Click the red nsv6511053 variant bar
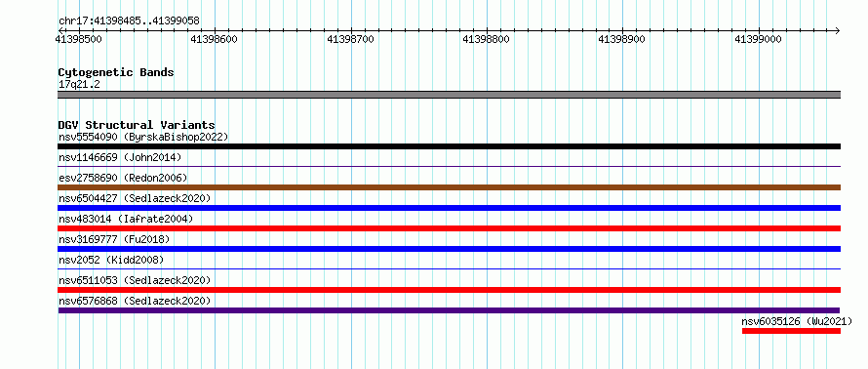The image size is (868, 369). point(449,290)
